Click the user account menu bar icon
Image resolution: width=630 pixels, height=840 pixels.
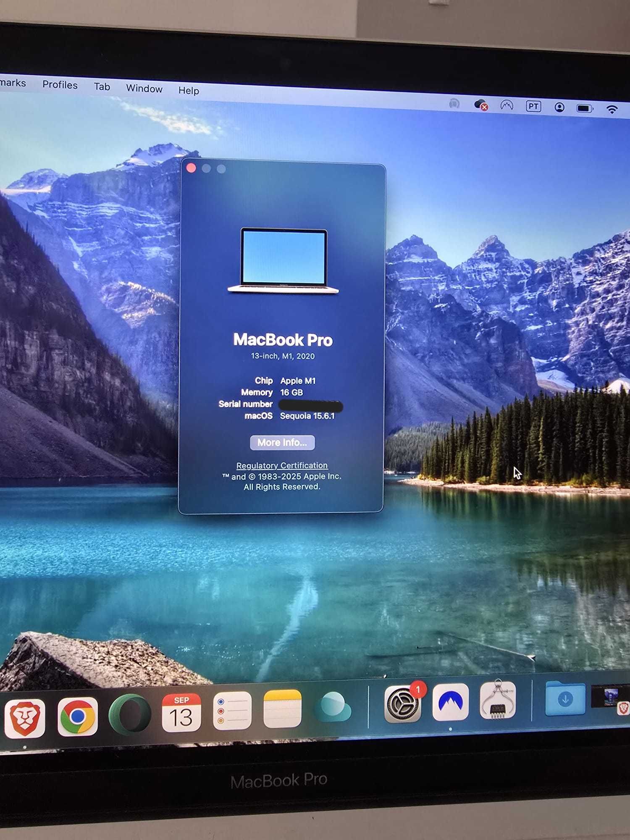tap(559, 107)
